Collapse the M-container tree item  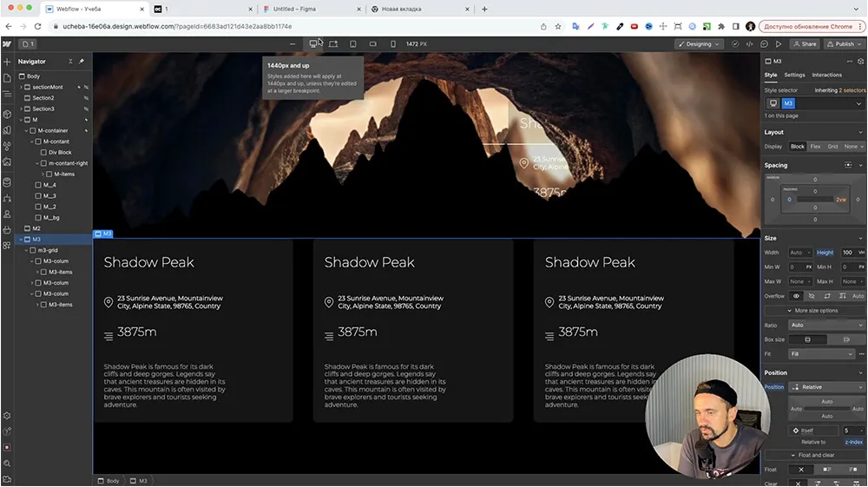[x=27, y=130]
